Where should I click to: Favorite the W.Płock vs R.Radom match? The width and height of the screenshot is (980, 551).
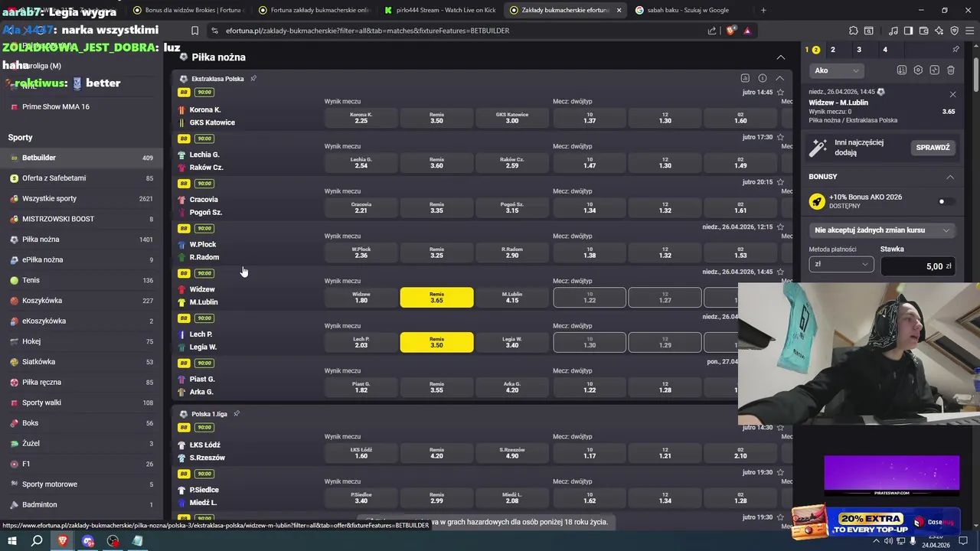(780, 227)
